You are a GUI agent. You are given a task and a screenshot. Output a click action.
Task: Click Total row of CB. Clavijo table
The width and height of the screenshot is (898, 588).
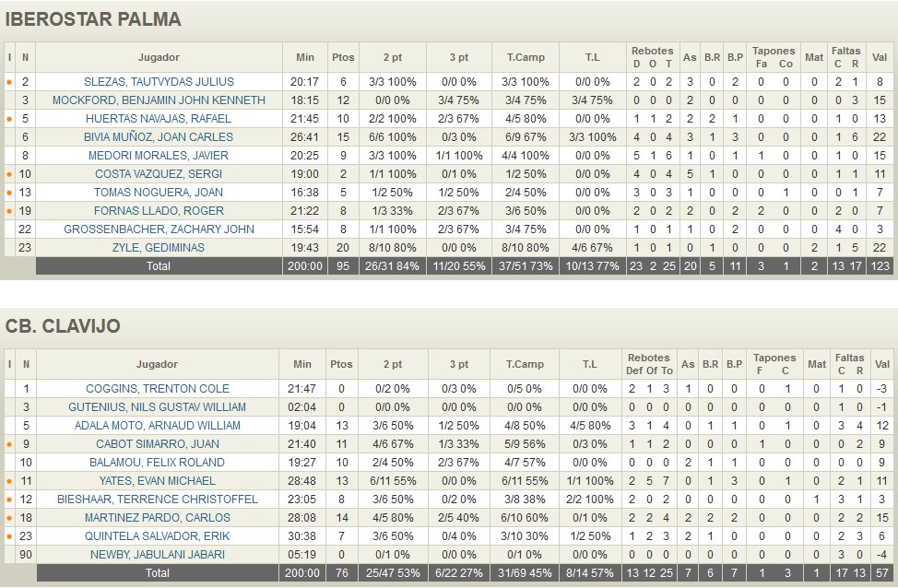[x=158, y=573]
